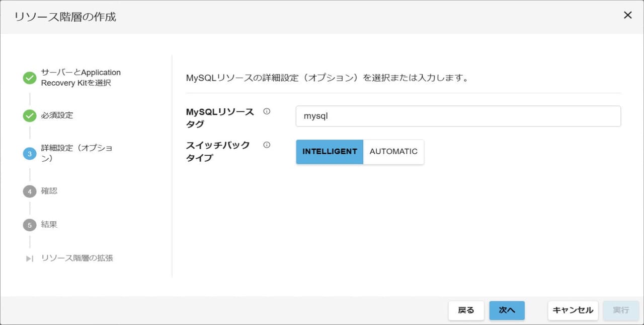644x325 pixels.
Task: Open 詳細設定（オプション） step label
Action: point(77,153)
